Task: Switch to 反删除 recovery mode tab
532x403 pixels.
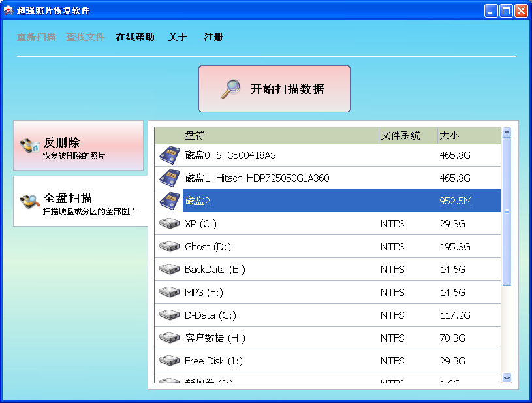Action: [x=78, y=146]
